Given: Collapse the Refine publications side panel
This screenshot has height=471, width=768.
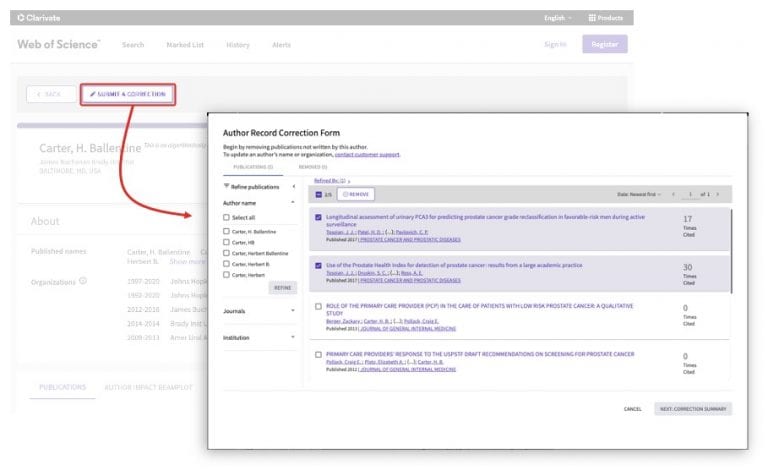Looking at the screenshot, I should pos(293,187).
